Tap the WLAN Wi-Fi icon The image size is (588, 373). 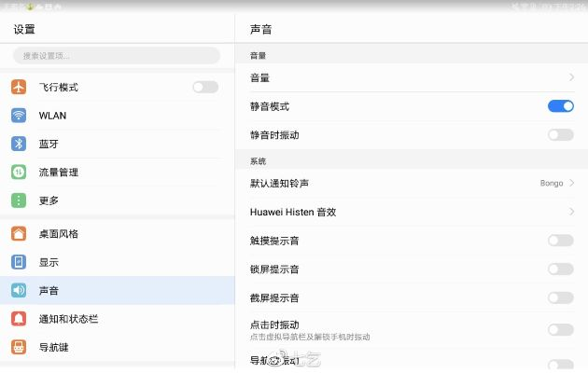click(19, 116)
